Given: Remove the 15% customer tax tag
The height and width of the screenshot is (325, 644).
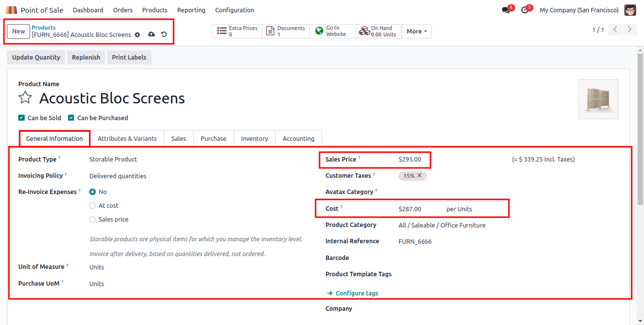Looking at the screenshot, I should pyautogui.click(x=420, y=175).
